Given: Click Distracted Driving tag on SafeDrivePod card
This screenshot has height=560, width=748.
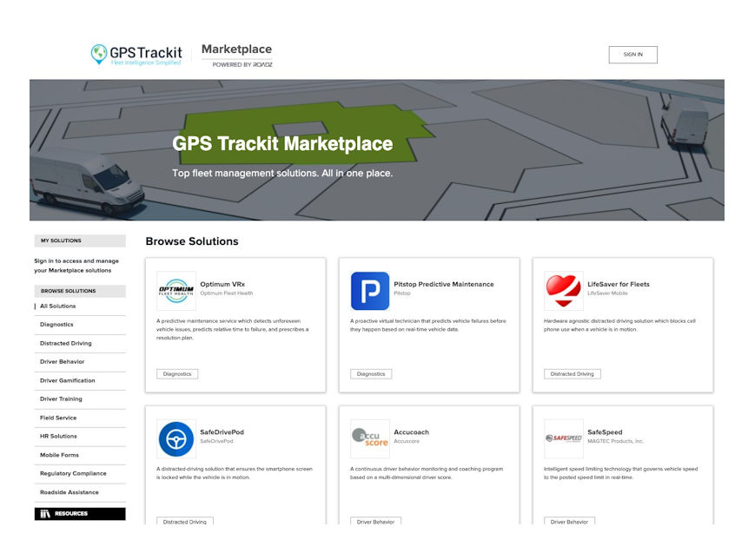Looking at the screenshot, I should click(x=185, y=522).
